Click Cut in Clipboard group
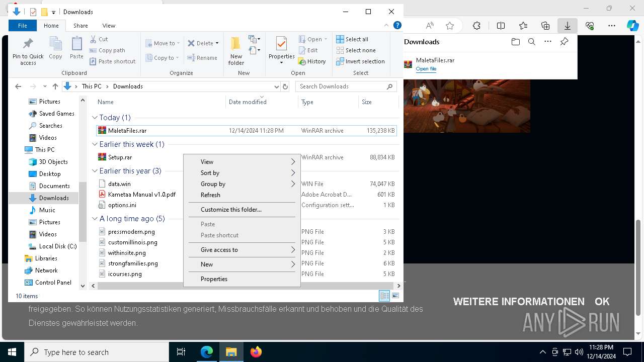 click(x=99, y=39)
